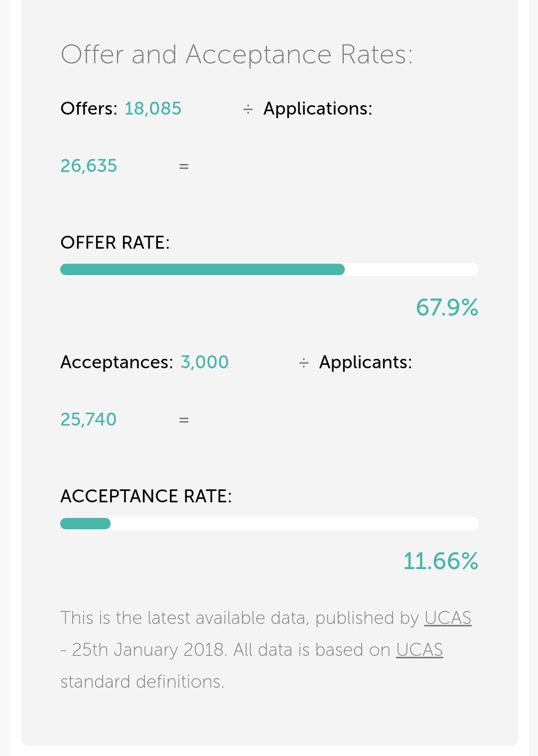This screenshot has height=756, width=538.
Task: Click the equals sign next to 26,635
Action: [x=184, y=166]
